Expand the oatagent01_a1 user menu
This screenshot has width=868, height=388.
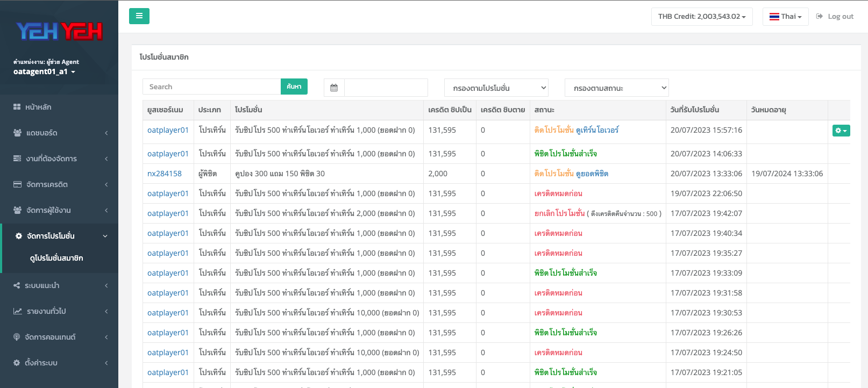pos(44,71)
